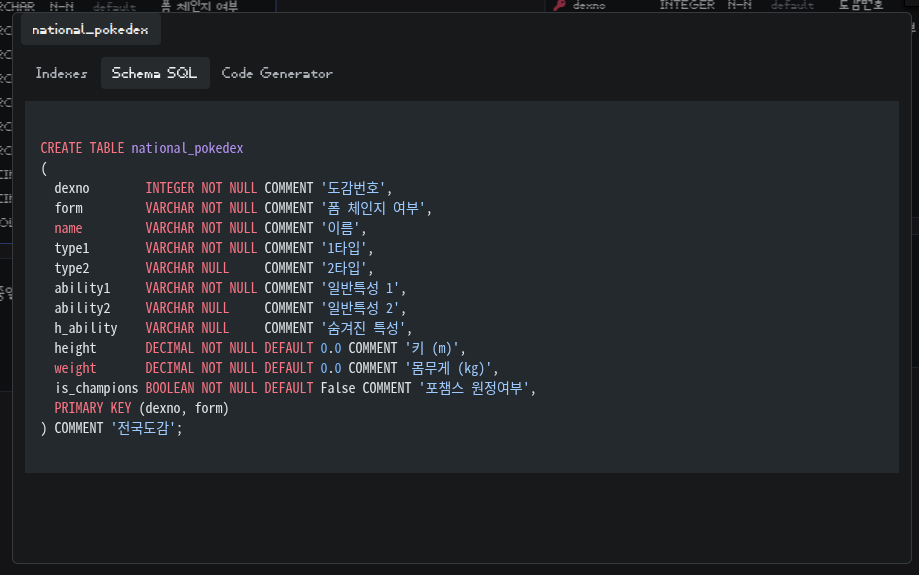Click the form column SQL line
Screen dimensions: 919x575
click(243, 208)
